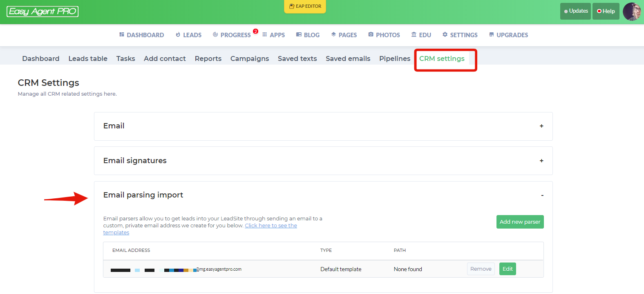Click the red notification badge on Progress

coord(255,31)
